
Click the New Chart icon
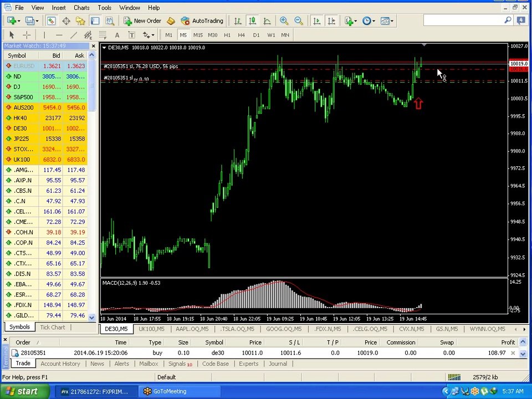(13, 21)
